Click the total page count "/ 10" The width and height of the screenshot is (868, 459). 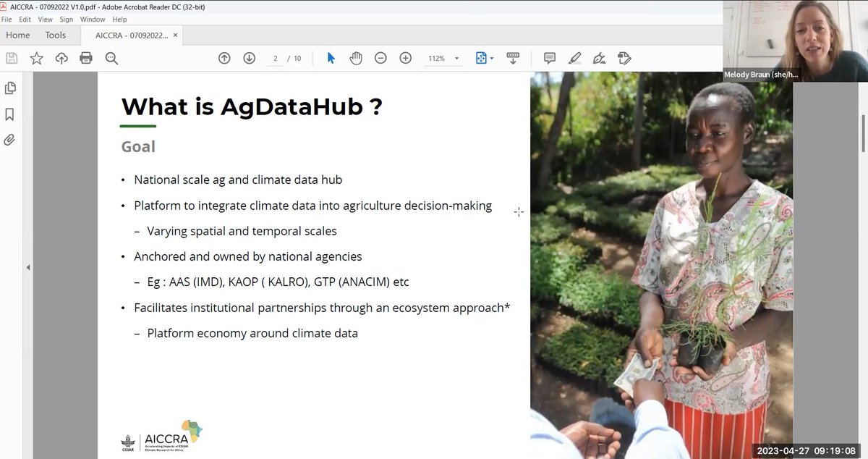294,59
